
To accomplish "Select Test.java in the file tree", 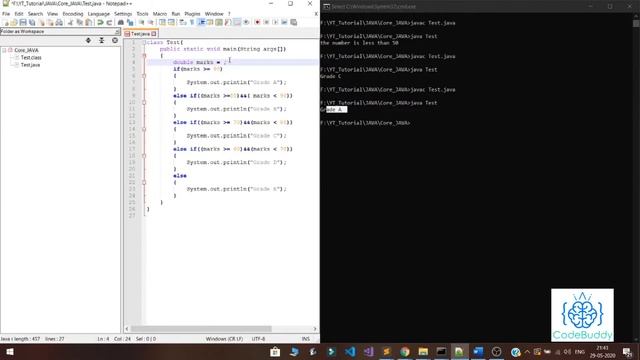I will [30, 65].
